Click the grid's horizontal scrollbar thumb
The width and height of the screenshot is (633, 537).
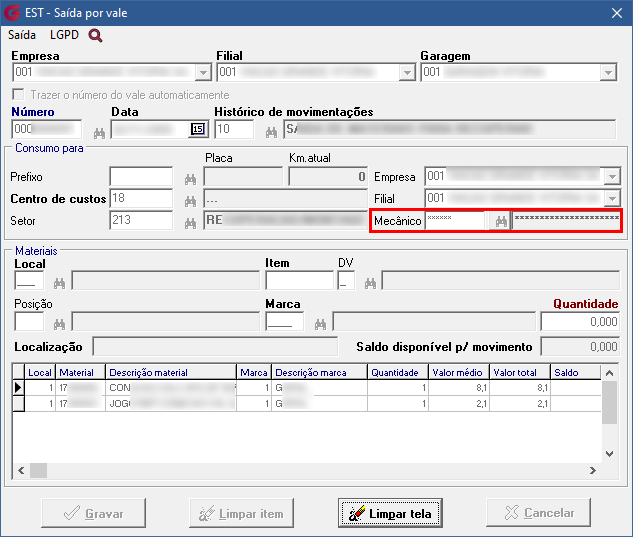(38, 470)
